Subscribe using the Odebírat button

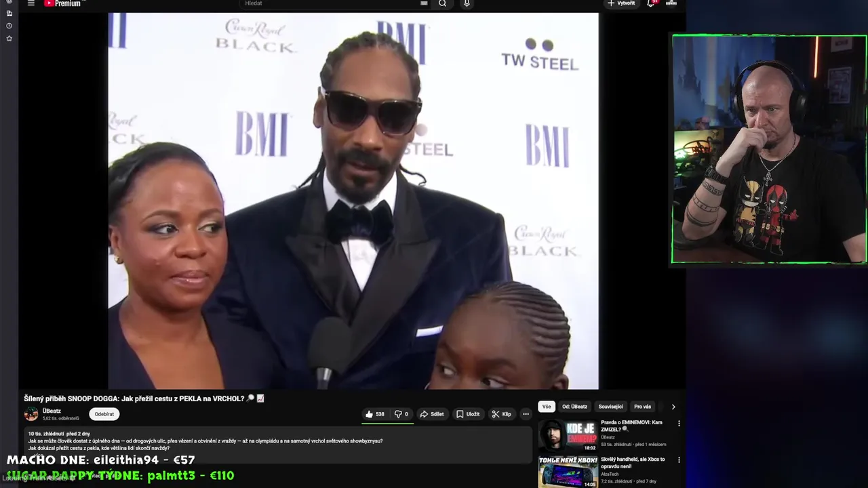click(104, 414)
